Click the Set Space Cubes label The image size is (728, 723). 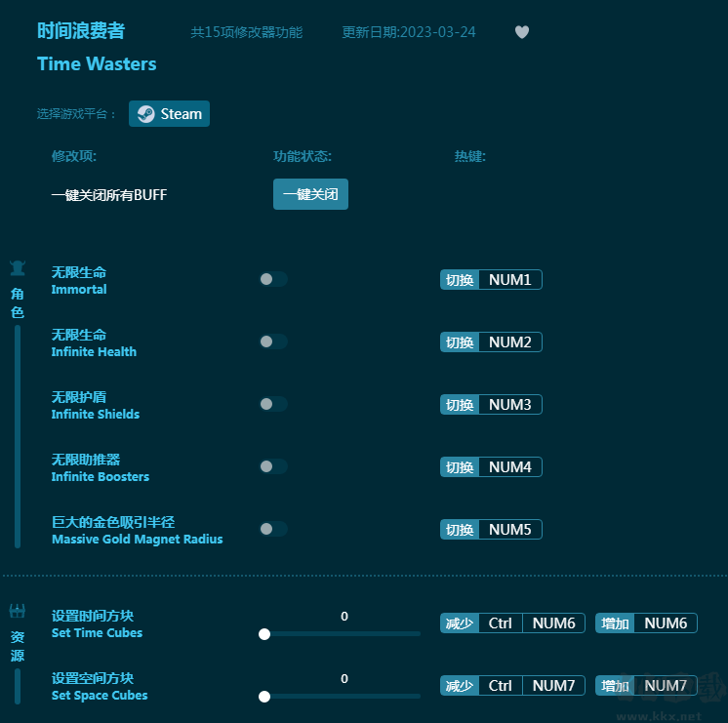[100, 686]
